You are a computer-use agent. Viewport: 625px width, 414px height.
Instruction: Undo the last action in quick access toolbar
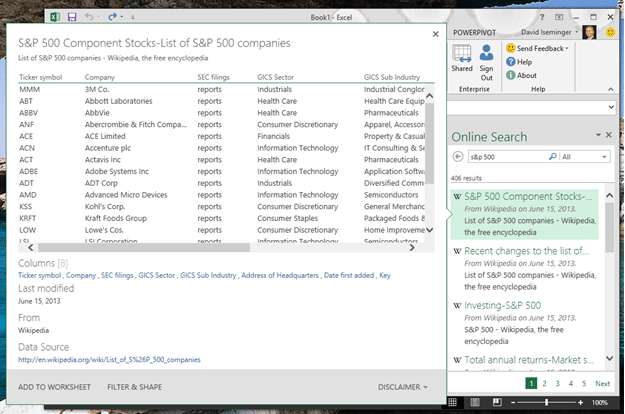(x=89, y=17)
